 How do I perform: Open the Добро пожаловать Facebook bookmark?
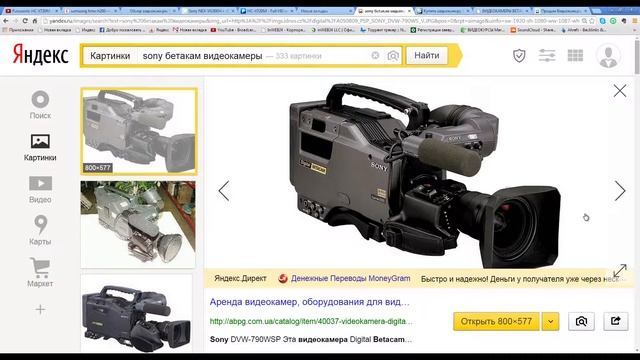pos(122,30)
